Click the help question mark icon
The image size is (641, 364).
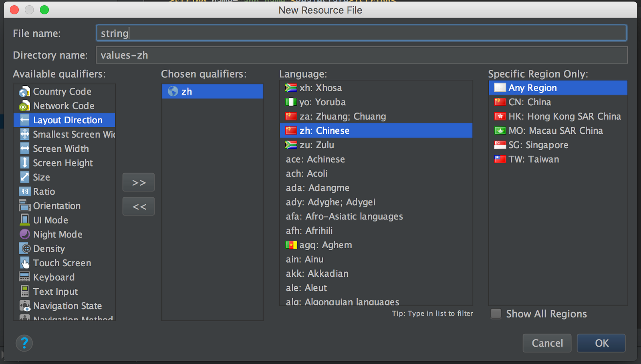(24, 343)
